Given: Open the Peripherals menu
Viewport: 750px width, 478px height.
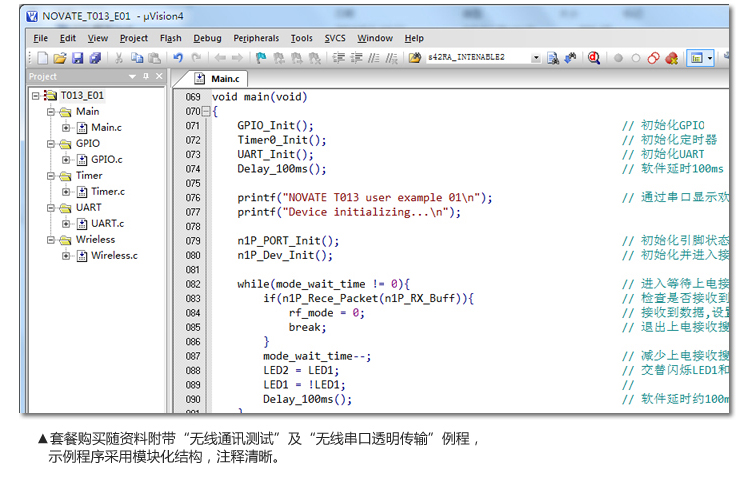Looking at the screenshot, I should [x=256, y=38].
